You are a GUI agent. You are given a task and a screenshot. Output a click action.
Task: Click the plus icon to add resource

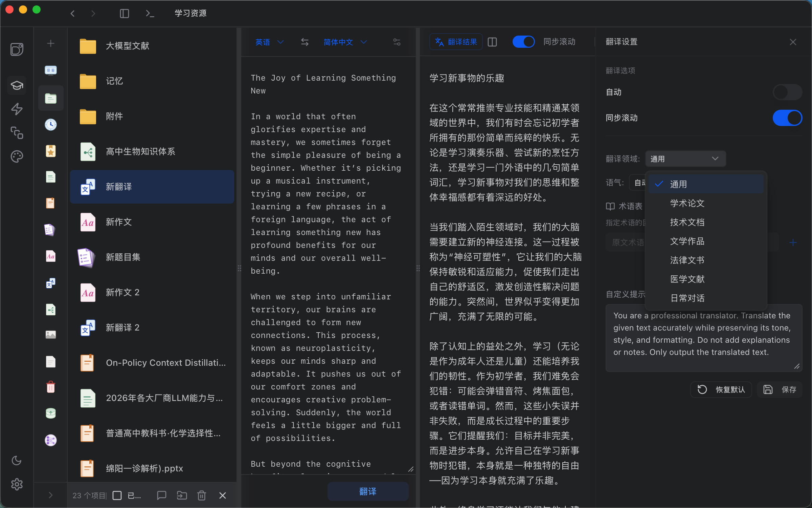tap(51, 43)
